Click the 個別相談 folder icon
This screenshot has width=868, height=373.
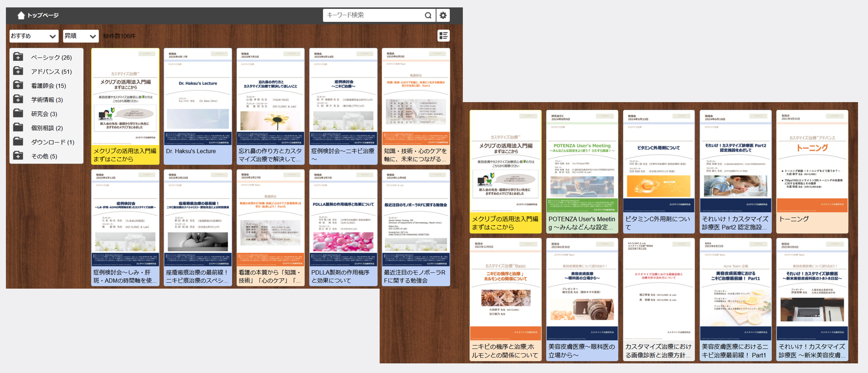18,128
